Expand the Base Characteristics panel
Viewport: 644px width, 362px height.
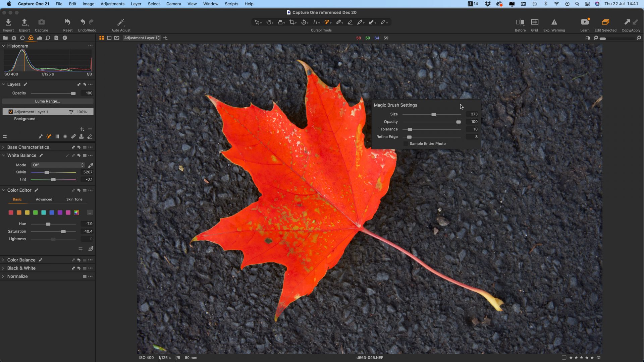click(x=3, y=147)
